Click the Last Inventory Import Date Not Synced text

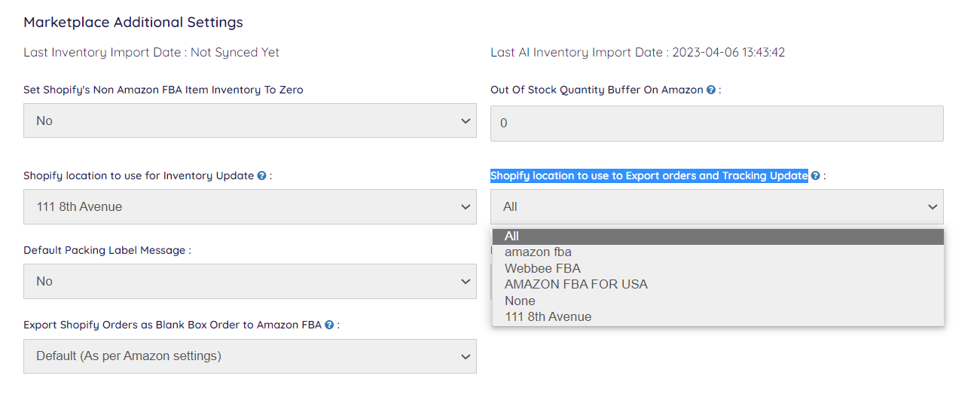(x=151, y=53)
